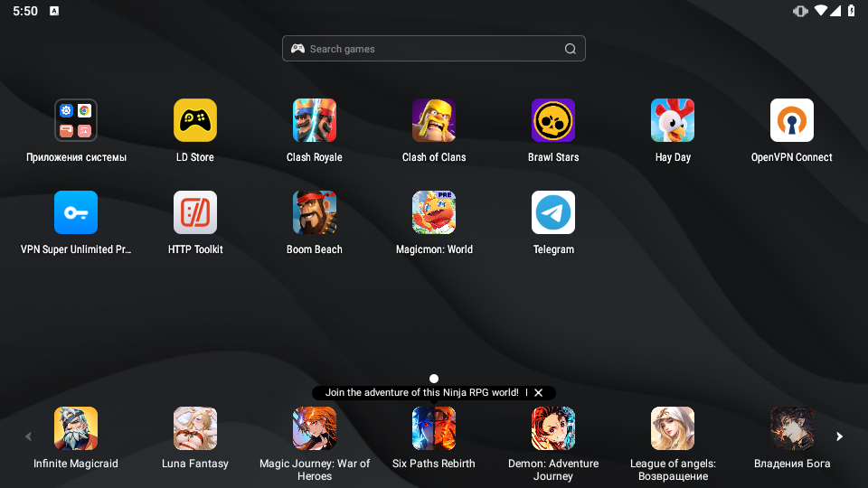Go to previous recommended games with left arrow
The height and width of the screenshot is (488, 868).
(28, 436)
